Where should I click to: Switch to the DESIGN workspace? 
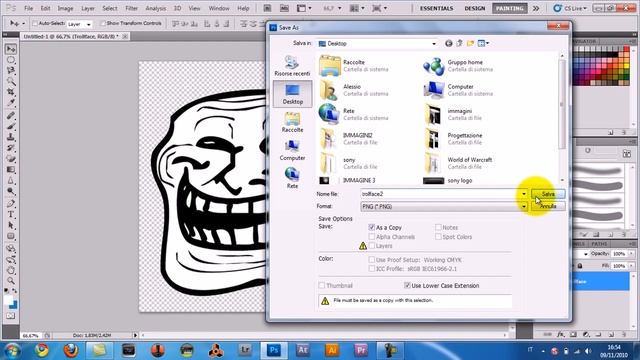[x=475, y=8]
